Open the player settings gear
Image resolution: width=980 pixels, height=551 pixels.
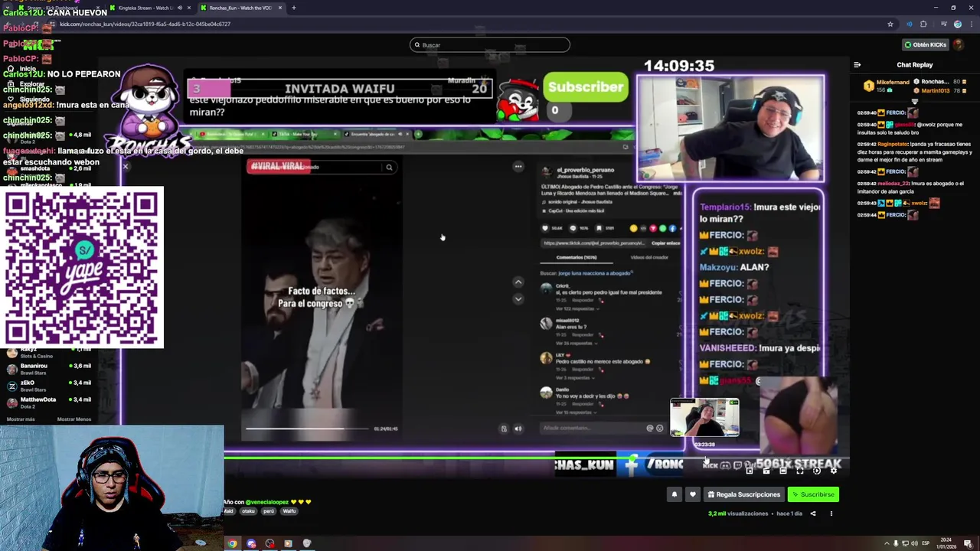[x=834, y=471]
